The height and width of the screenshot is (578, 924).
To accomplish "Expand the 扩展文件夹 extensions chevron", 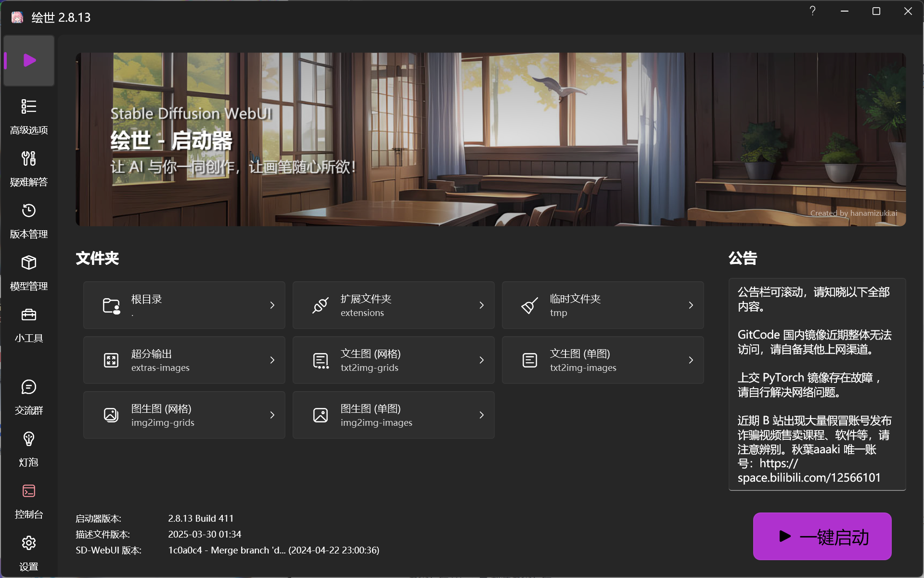I will click(x=481, y=305).
